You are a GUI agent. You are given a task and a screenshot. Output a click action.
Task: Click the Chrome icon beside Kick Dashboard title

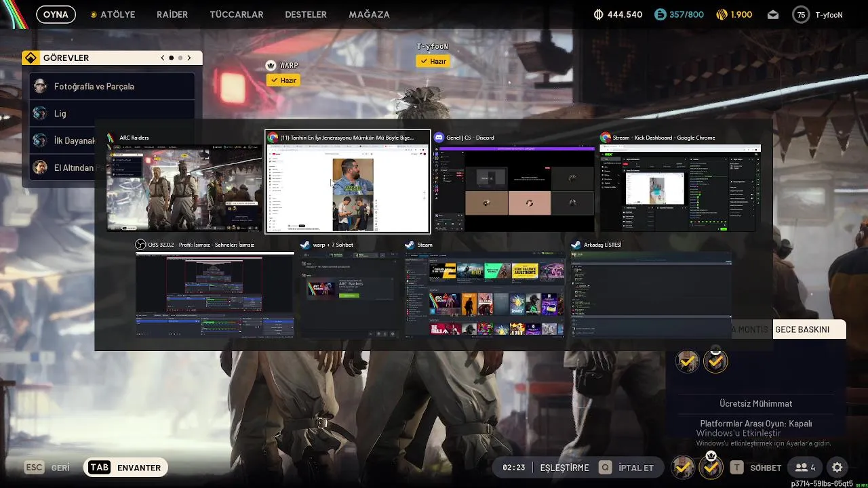click(606, 138)
